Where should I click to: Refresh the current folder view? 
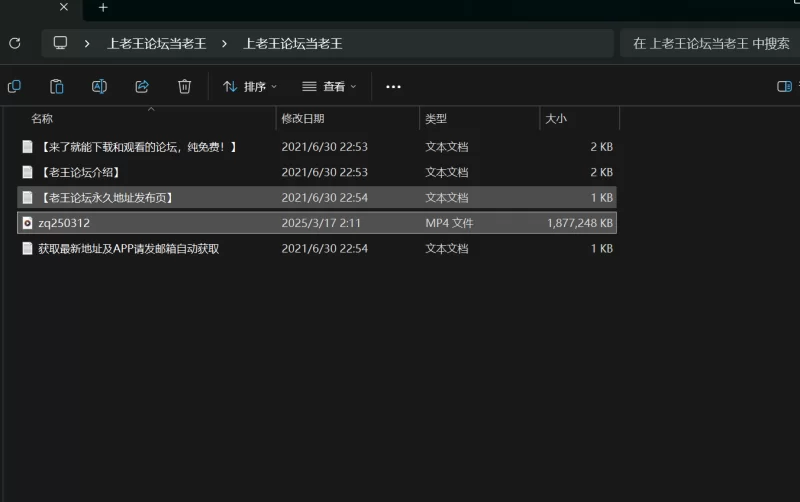coord(14,43)
